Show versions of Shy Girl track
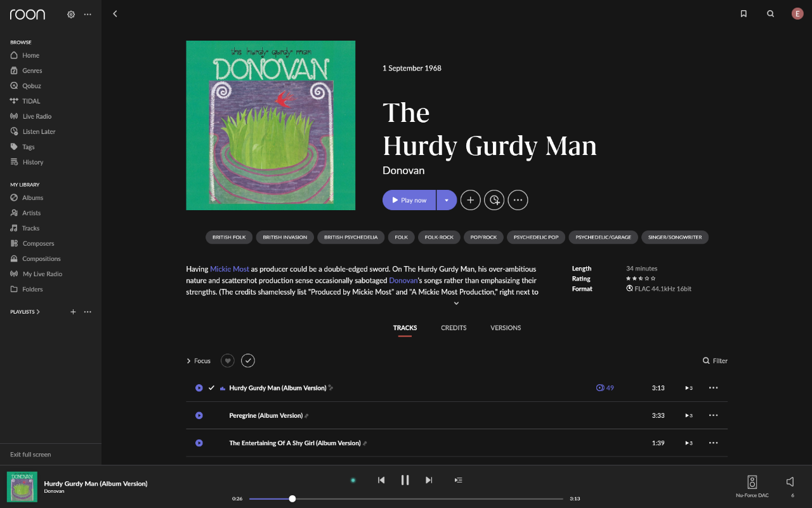This screenshot has height=508, width=812. click(x=688, y=443)
